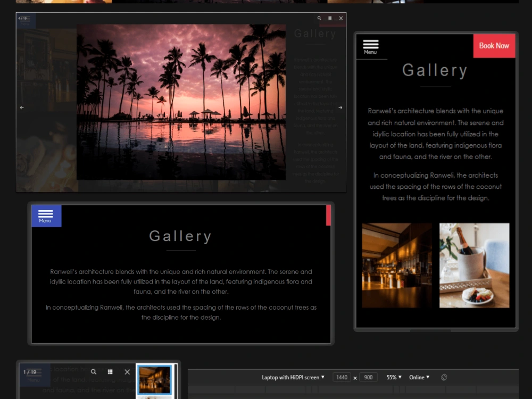Image resolution: width=532 pixels, height=399 pixels.
Task: Click the 'In conceptualizing Ranweli' paragraph in tablet preview
Action: pos(436,187)
